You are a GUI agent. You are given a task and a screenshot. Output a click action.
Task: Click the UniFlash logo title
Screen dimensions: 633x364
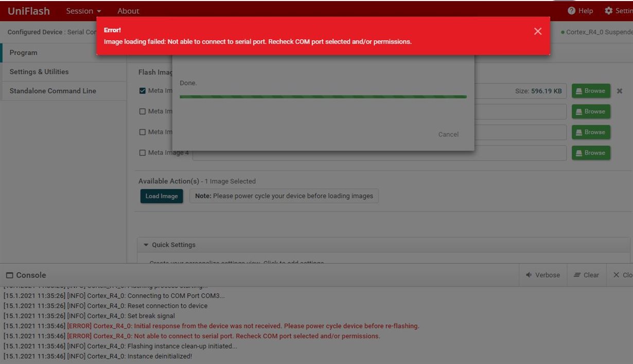[x=29, y=11]
